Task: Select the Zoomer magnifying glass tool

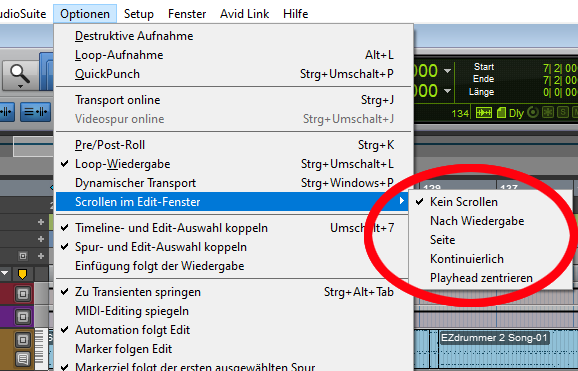Action: [20, 76]
